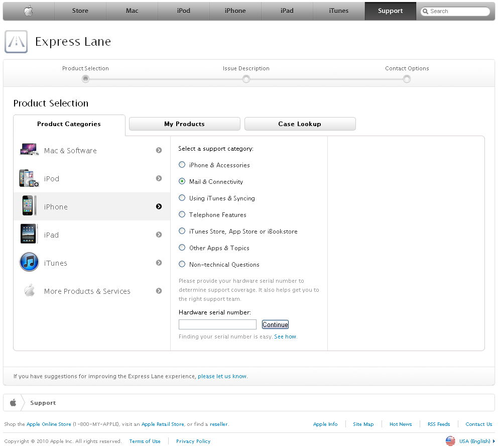The width and height of the screenshot is (499, 448).
Task: Select iPhone & Accessories radio button
Action: pos(182,165)
